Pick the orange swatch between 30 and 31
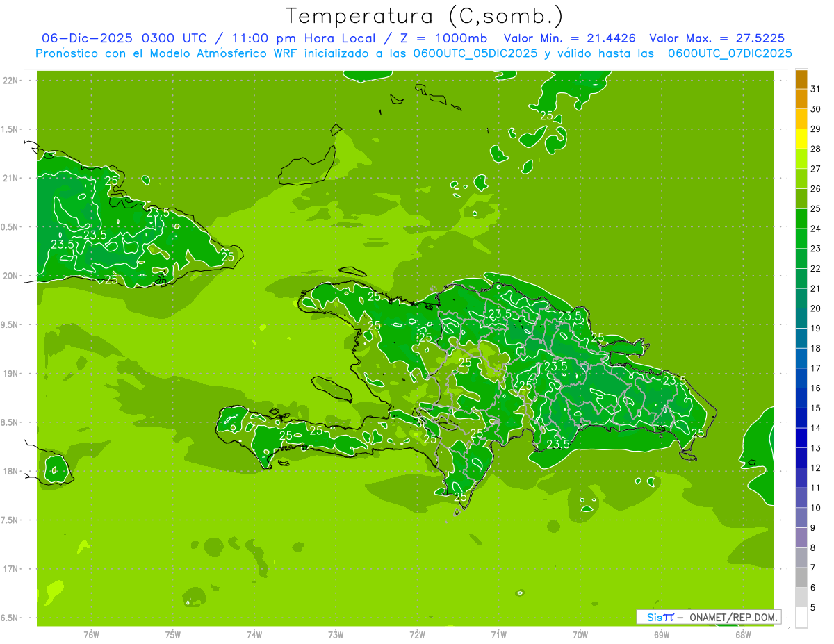This screenshot has height=644, width=834. tap(801, 99)
